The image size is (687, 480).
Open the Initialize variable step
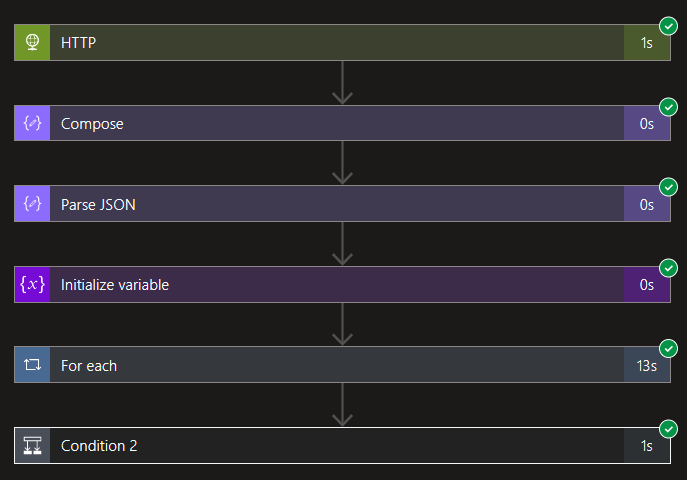tap(342, 285)
